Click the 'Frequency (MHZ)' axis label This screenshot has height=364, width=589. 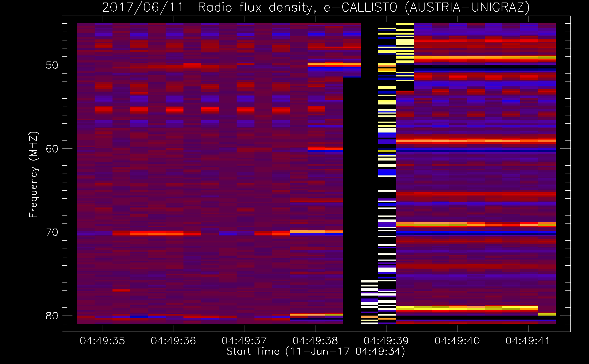click(33, 175)
